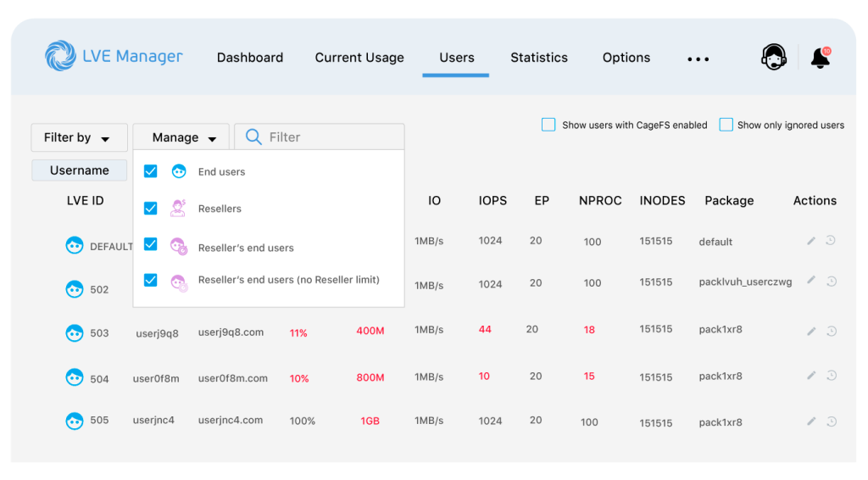868x480 pixels.
Task: Edit pencil icon for user0f8m row
Action: click(x=811, y=376)
